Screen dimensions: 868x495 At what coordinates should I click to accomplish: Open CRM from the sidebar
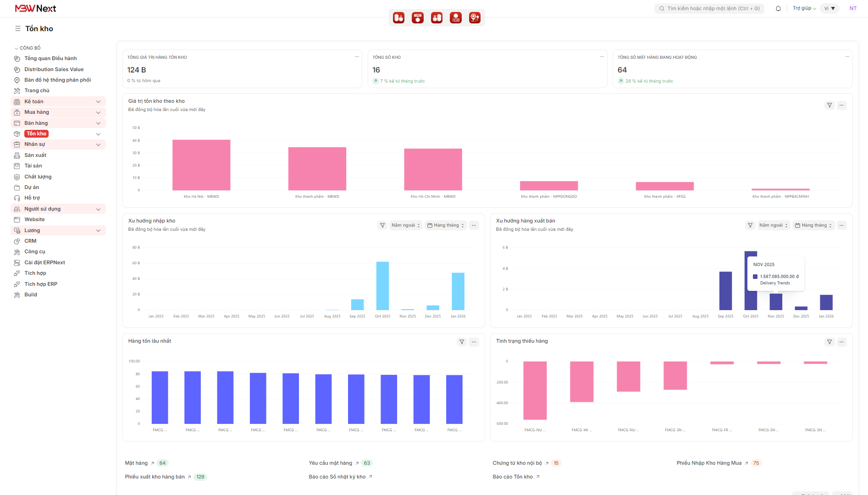[30, 241]
